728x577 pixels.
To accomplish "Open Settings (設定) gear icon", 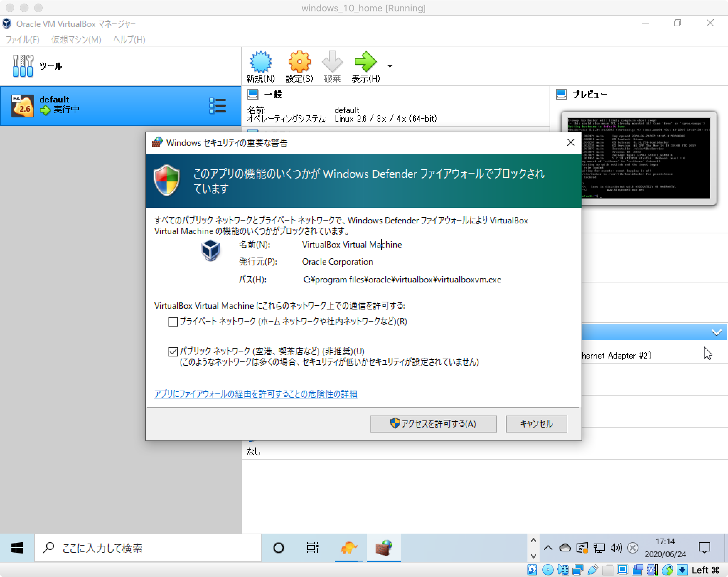I will point(299,62).
